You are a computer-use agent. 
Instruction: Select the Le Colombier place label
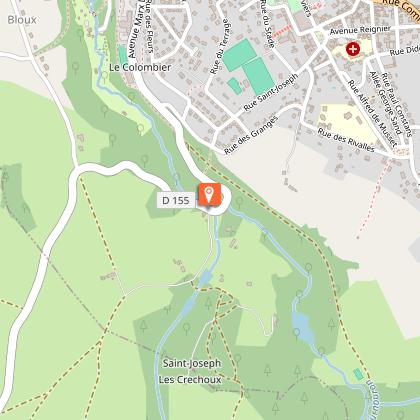tap(140, 67)
